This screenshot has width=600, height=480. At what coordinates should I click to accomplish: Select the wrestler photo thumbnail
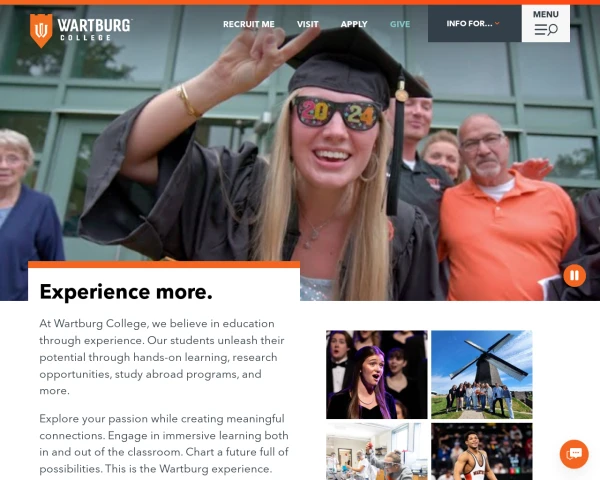(482, 451)
